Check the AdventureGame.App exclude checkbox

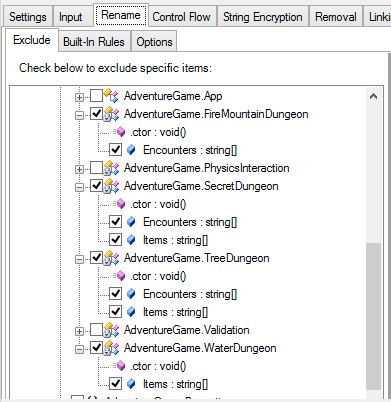coord(97,96)
